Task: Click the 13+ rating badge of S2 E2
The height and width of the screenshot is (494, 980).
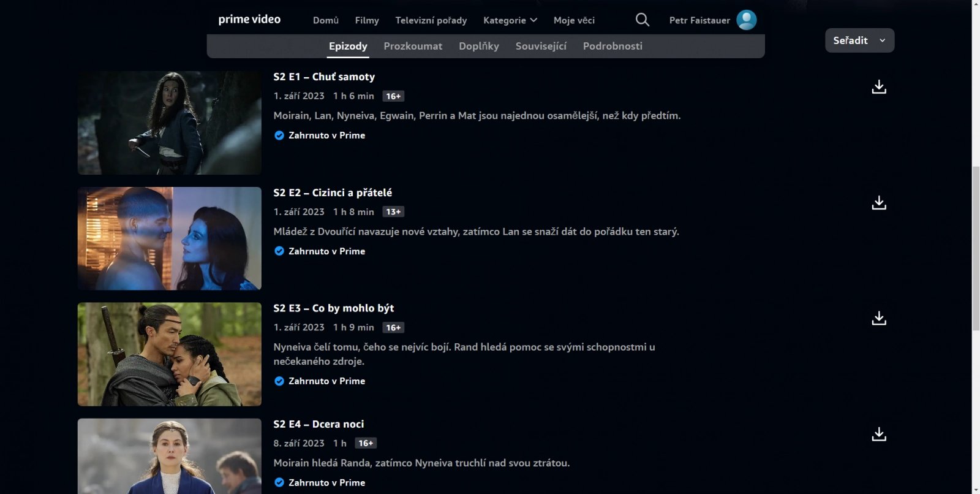Action: point(393,212)
